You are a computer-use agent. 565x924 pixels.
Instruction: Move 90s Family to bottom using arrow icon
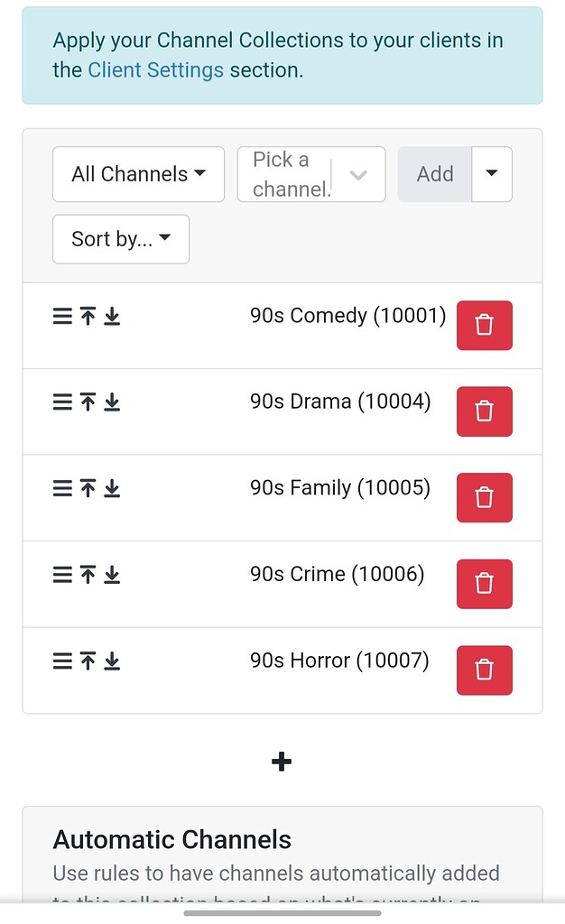click(x=112, y=487)
